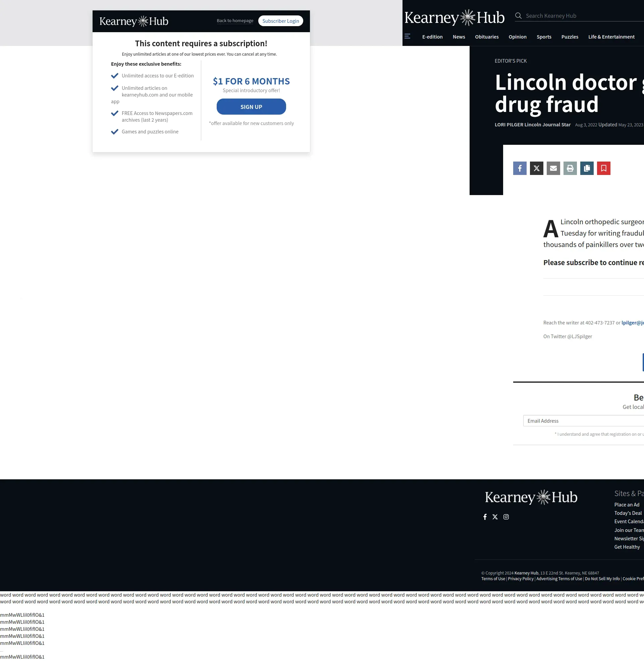Follow the Back to homepage link

coord(235,21)
